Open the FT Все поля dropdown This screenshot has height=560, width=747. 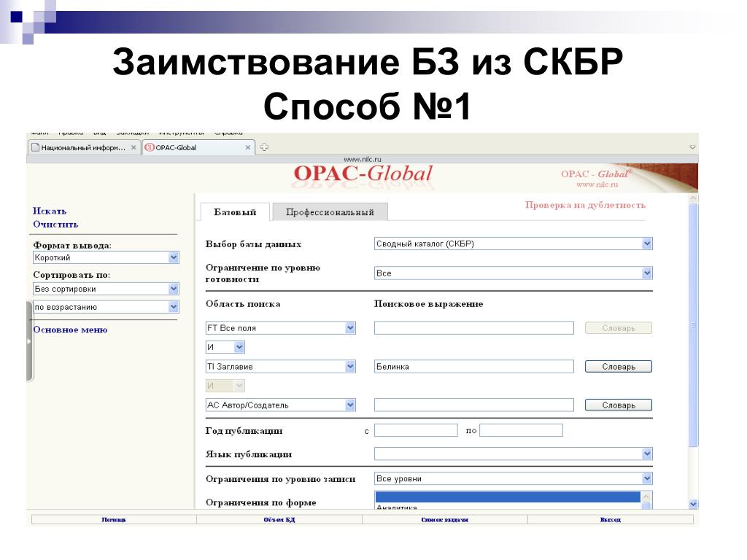tap(281, 328)
